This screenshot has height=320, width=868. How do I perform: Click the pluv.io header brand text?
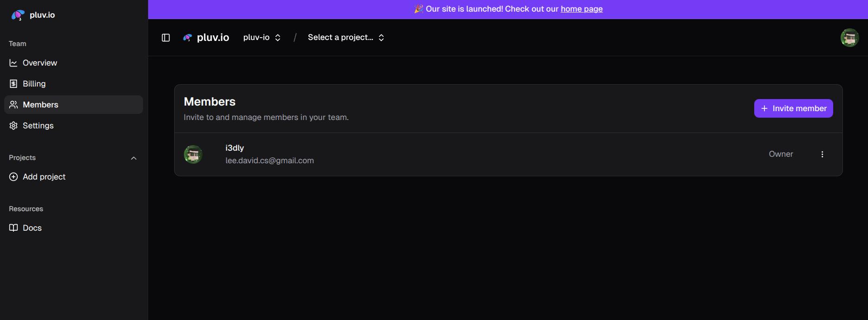[213, 38]
